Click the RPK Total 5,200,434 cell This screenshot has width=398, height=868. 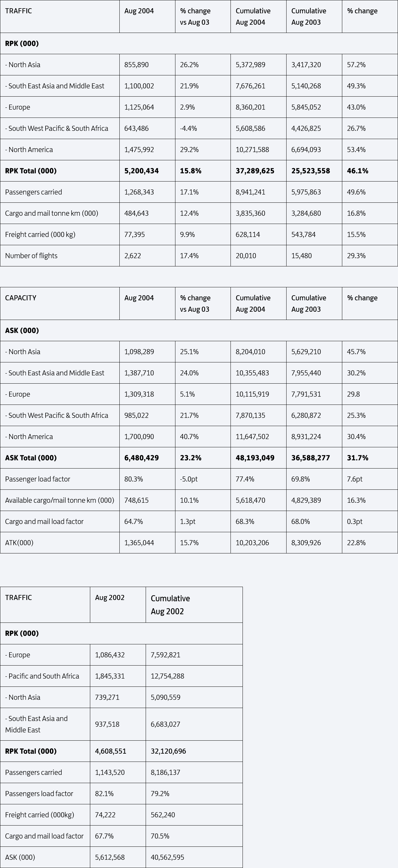click(x=147, y=171)
